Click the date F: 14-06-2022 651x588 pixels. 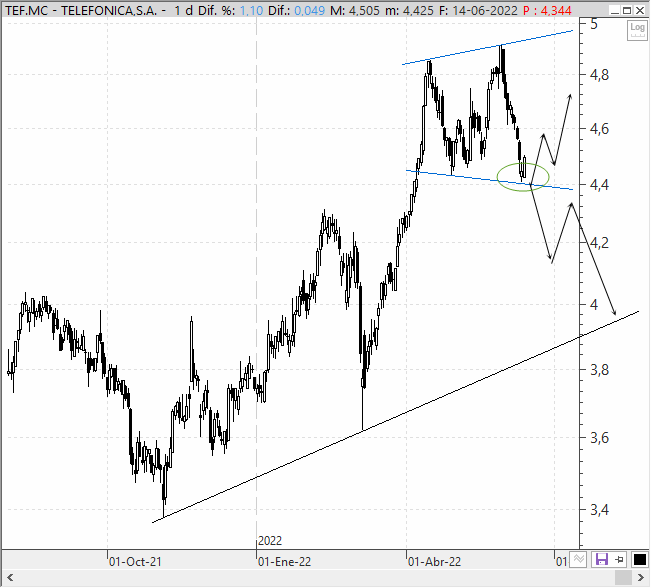[x=478, y=10]
